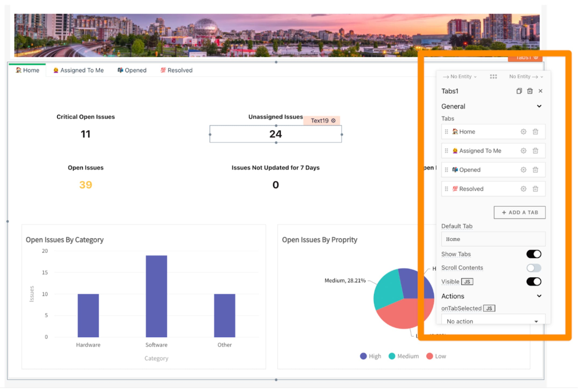The height and width of the screenshot is (392, 584).
Task: Click the Open Issues By Proprity title
Action: pyautogui.click(x=319, y=240)
